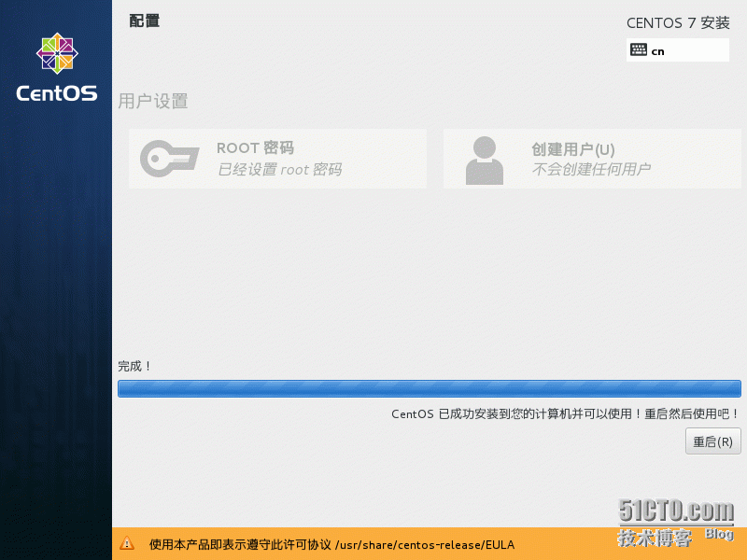This screenshot has width=747, height=560.
Task: Click the CentOS 已成功安装 completion message
Action: [565, 413]
